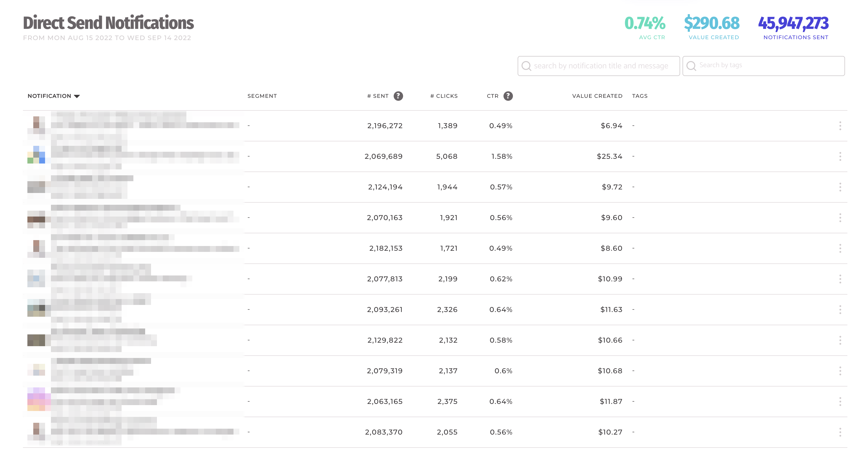Open the kebab menu for the $10.27 row
The height and width of the screenshot is (449, 868).
click(840, 432)
